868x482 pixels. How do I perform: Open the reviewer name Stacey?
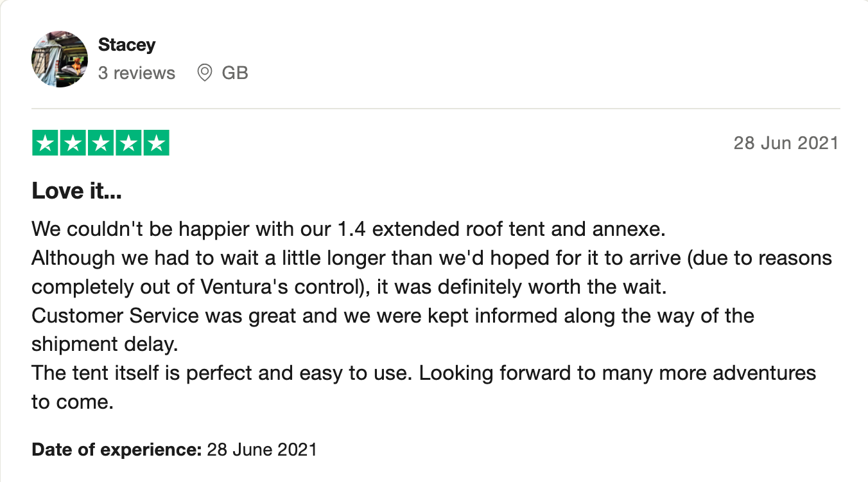pos(126,45)
